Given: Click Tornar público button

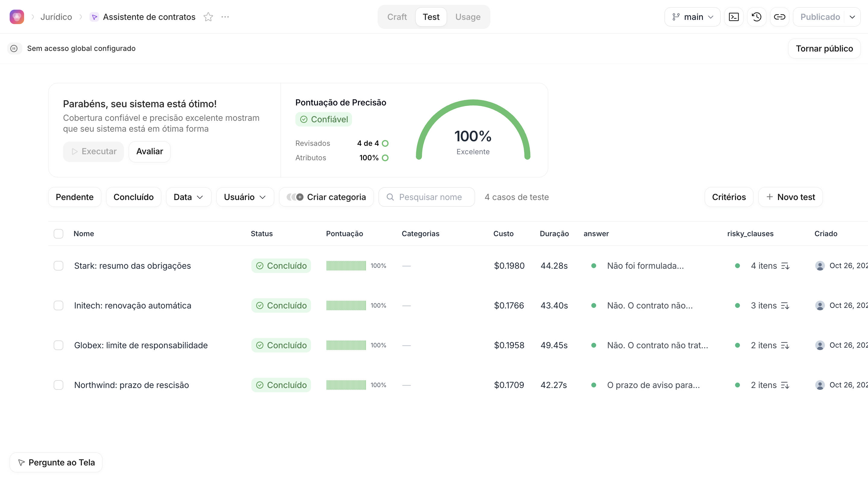Looking at the screenshot, I should pos(824,49).
